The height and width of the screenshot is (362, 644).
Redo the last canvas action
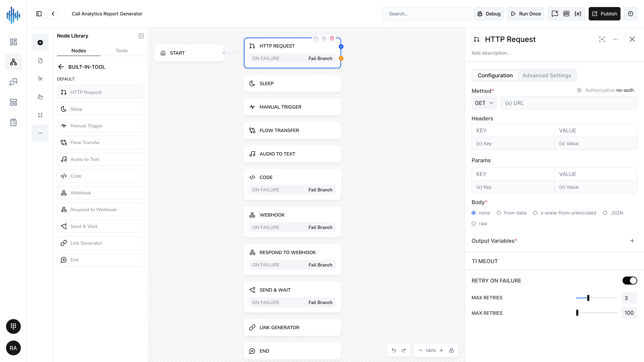(404, 350)
